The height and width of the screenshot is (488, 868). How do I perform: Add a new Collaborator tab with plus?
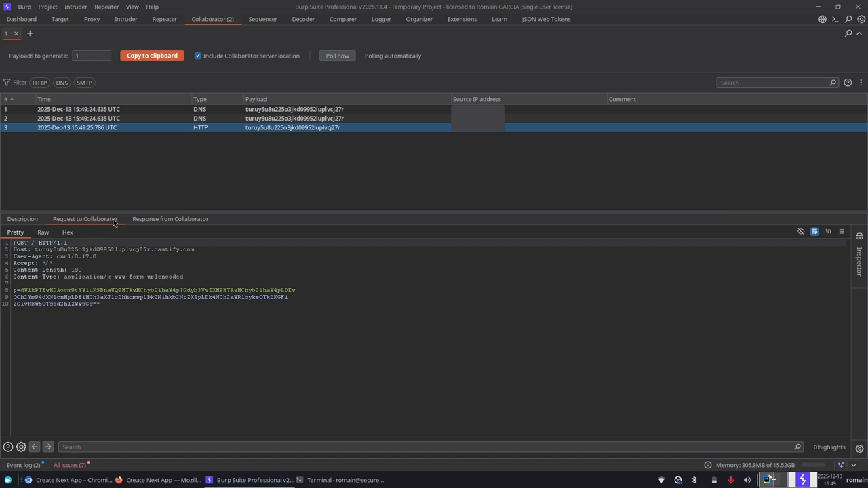(30, 33)
